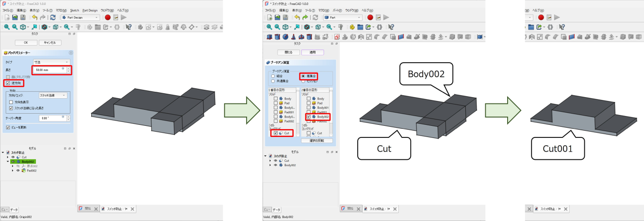This screenshot has width=644, height=221.
Task: Open the Sketch menu in the left window
Action: click(x=74, y=10)
